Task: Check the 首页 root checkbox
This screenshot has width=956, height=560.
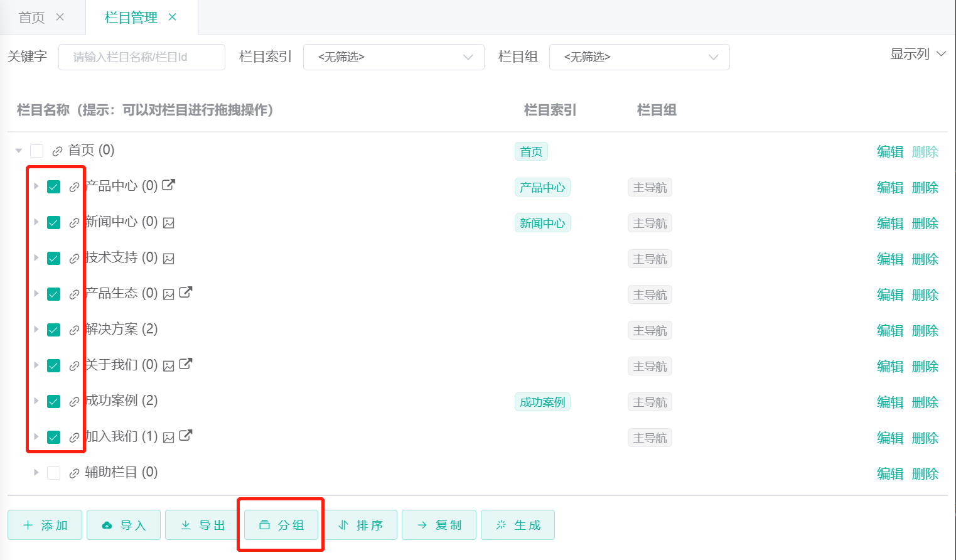Action: (37, 151)
